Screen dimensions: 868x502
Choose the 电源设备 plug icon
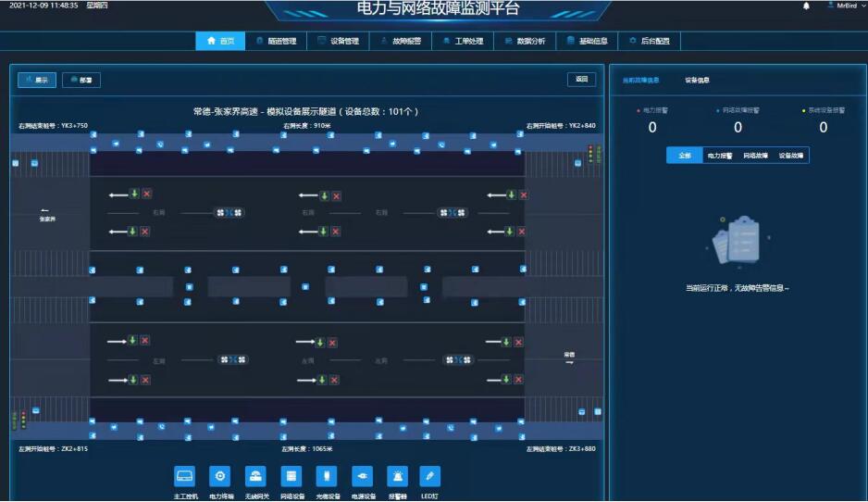[x=363, y=476]
